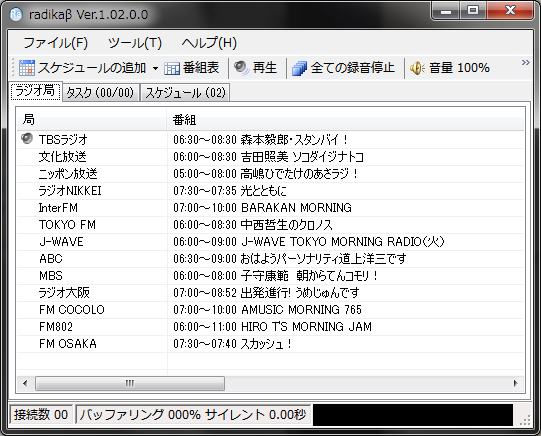
Task: Click speaker icon beside TBSラジオ
Action: 27,139
